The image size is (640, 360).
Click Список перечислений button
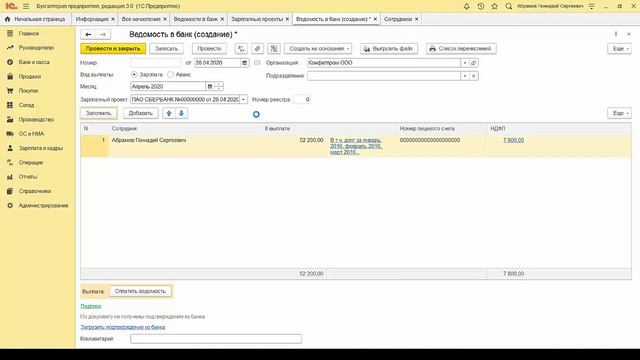461,49
